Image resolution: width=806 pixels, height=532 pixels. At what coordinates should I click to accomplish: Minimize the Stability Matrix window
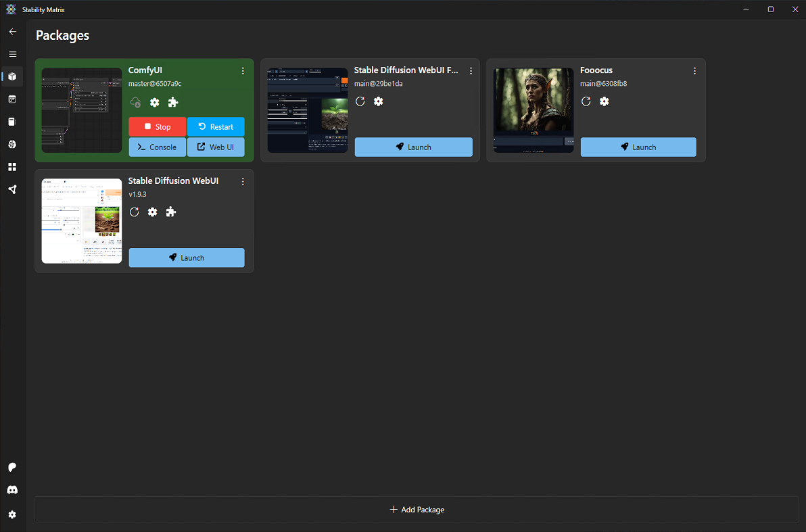[746, 9]
